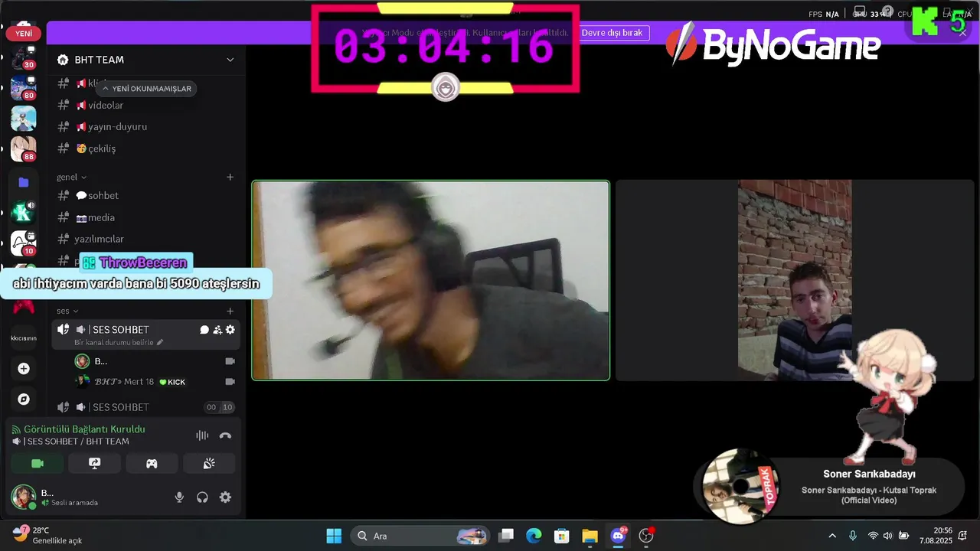Collapse the ses channel category
The image size is (980, 551).
click(x=67, y=311)
